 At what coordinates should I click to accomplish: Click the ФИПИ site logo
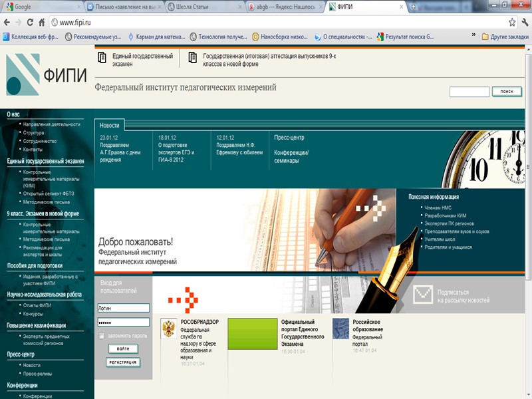pyautogui.click(x=46, y=74)
